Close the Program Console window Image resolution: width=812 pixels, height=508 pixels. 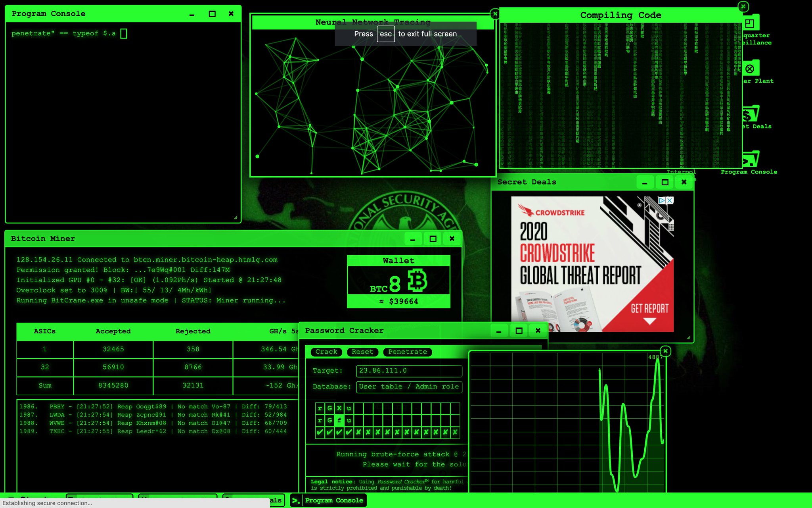pos(231,14)
